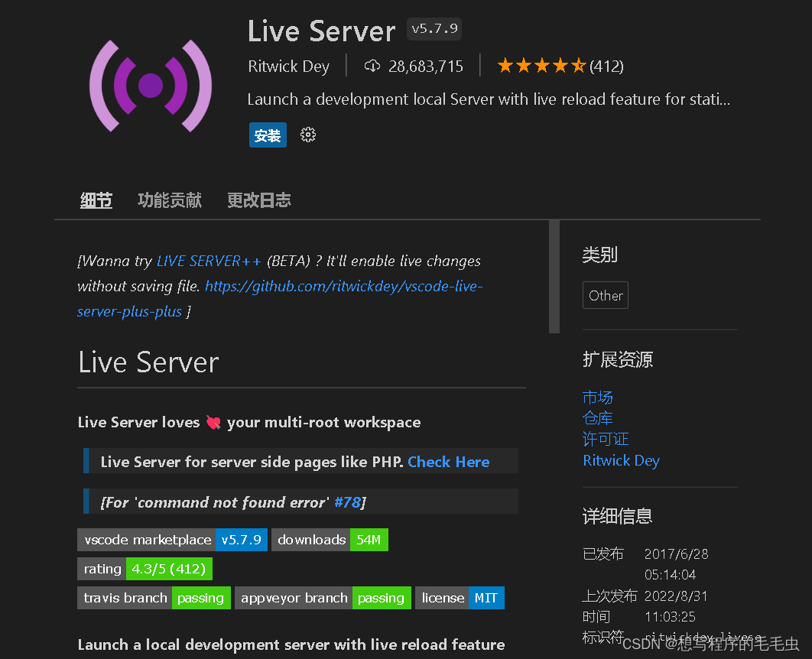Open issue #78 link

click(x=347, y=502)
